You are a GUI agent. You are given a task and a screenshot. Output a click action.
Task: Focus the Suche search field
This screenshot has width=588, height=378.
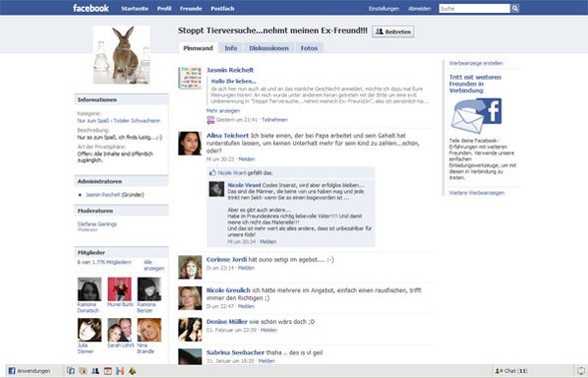(474, 8)
